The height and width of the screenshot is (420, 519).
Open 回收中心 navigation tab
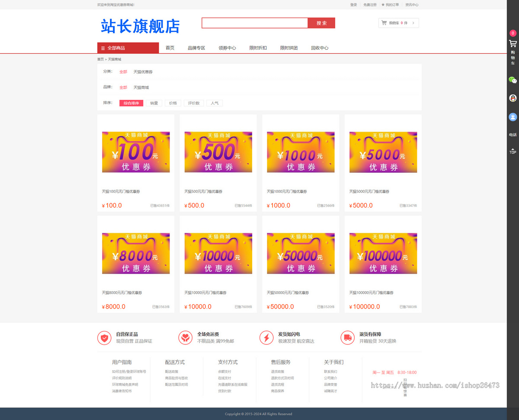tap(320, 48)
